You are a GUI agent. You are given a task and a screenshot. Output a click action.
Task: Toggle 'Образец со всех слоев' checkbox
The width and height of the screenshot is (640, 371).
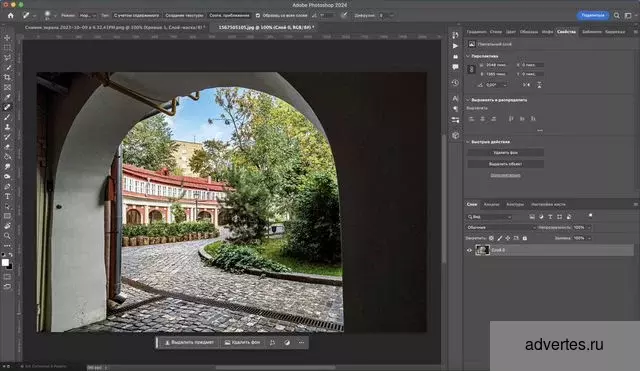pos(258,16)
